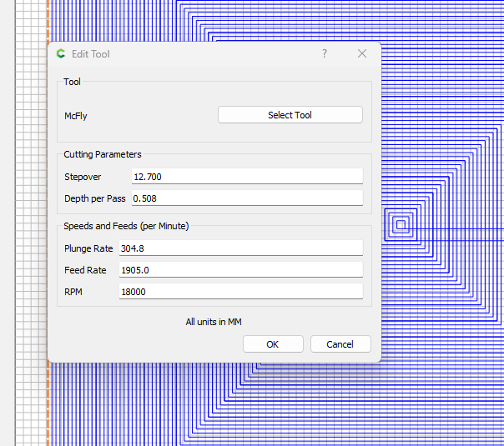Image resolution: width=504 pixels, height=446 pixels.
Task: Close the Edit Tool dialog
Action: click(x=362, y=53)
